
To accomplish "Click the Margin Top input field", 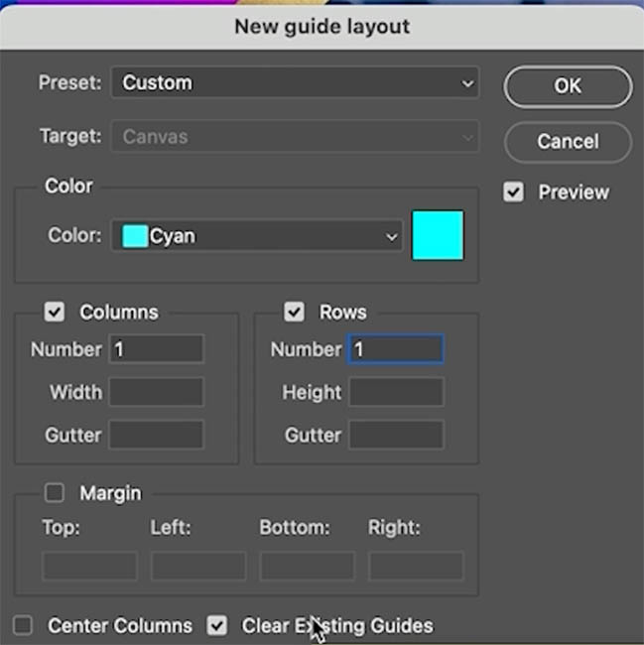I will [x=89, y=566].
